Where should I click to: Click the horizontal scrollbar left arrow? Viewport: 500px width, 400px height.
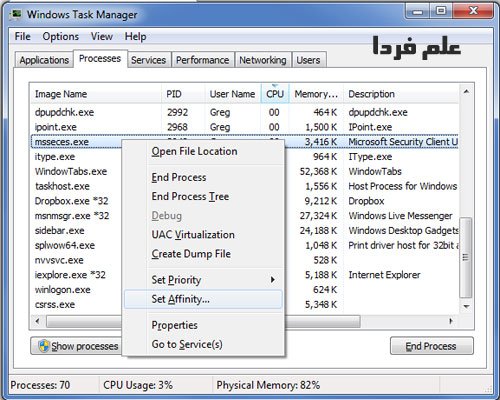pos(37,321)
